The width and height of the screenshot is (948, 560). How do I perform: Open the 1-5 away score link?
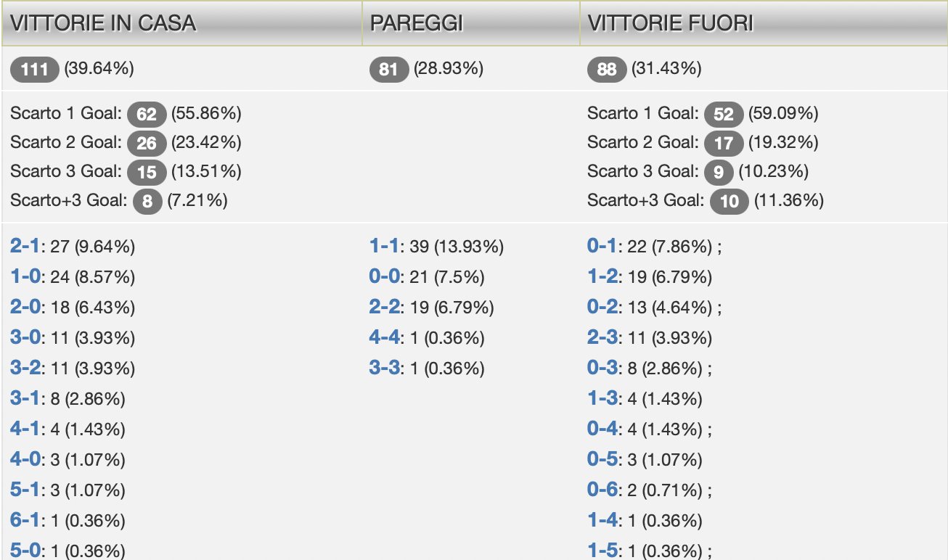(602, 551)
